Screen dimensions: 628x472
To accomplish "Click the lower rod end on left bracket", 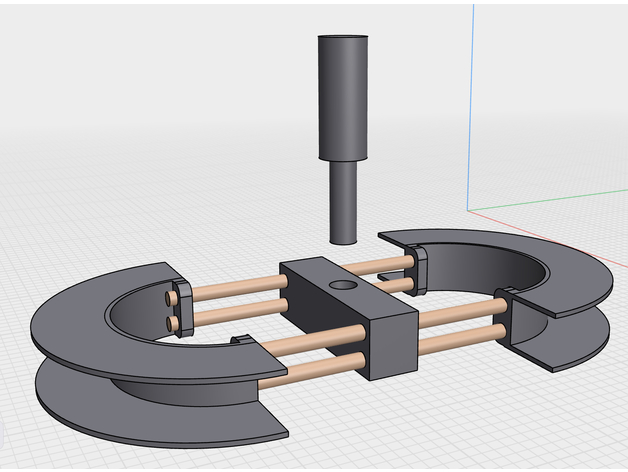I will pyautogui.click(x=173, y=324).
